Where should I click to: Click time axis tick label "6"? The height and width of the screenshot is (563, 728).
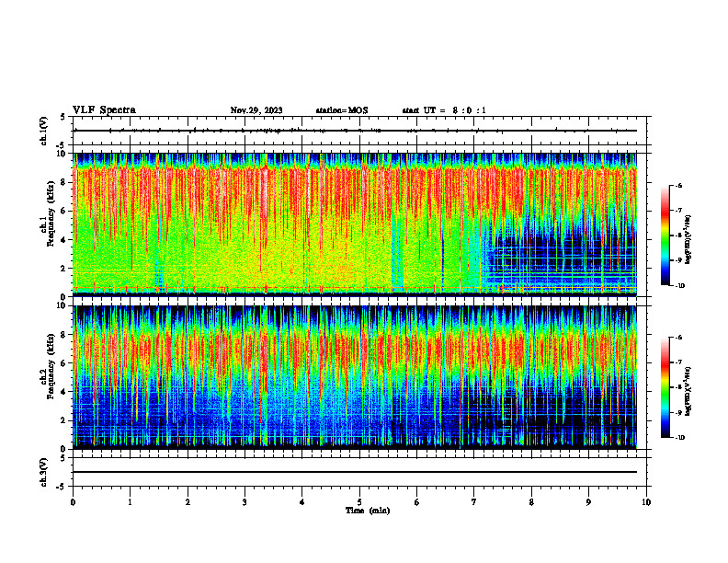click(x=417, y=502)
